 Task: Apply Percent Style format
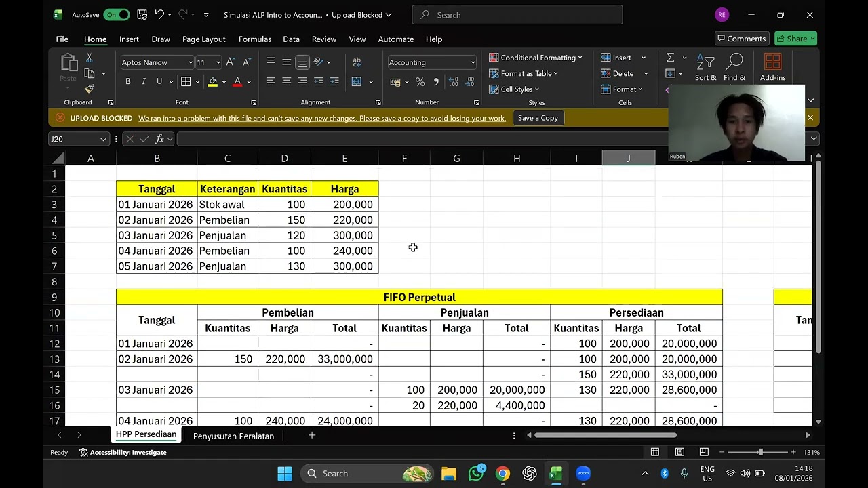pos(420,81)
